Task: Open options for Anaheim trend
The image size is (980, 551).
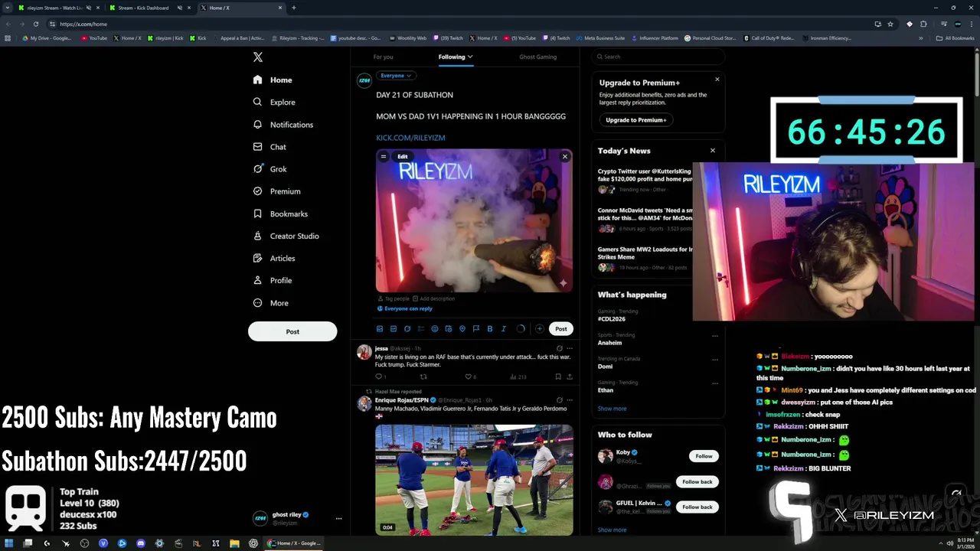Action: coord(715,336)
